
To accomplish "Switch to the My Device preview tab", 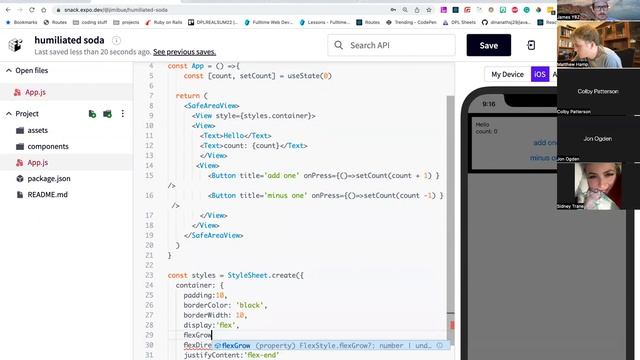I will click(507, 74).
